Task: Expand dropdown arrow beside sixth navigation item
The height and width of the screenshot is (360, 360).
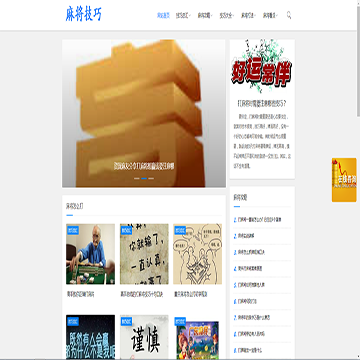Action: click(277, 15)
